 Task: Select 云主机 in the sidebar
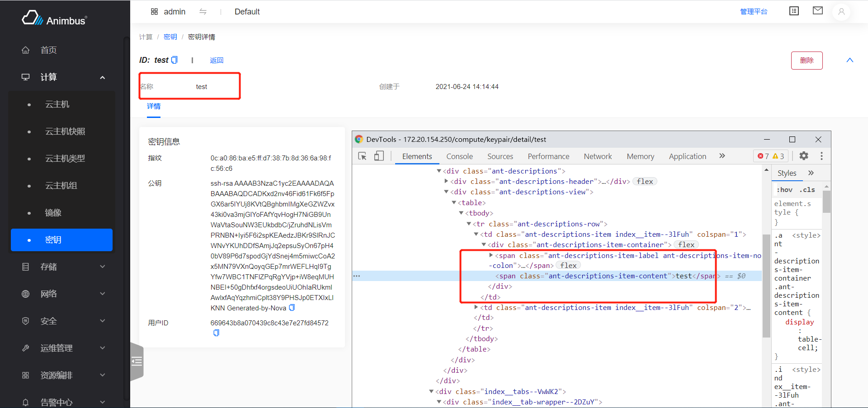(57, 104)
